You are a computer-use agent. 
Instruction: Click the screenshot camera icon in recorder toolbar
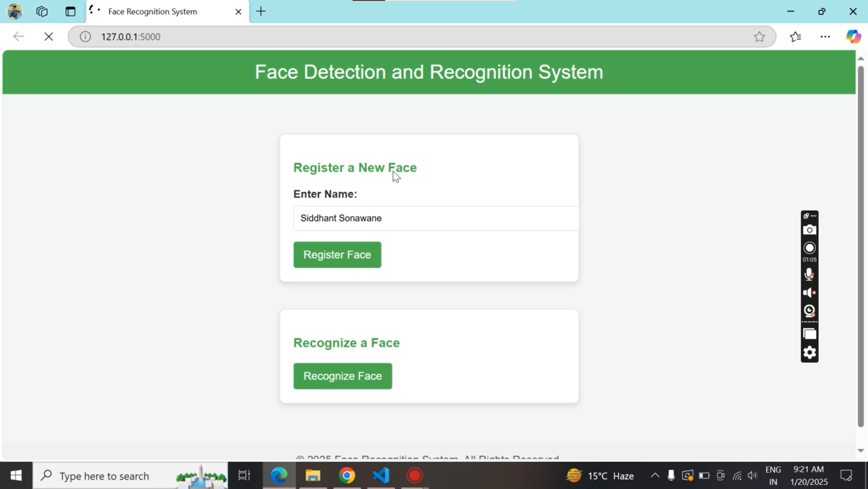[x=809, y=230]
